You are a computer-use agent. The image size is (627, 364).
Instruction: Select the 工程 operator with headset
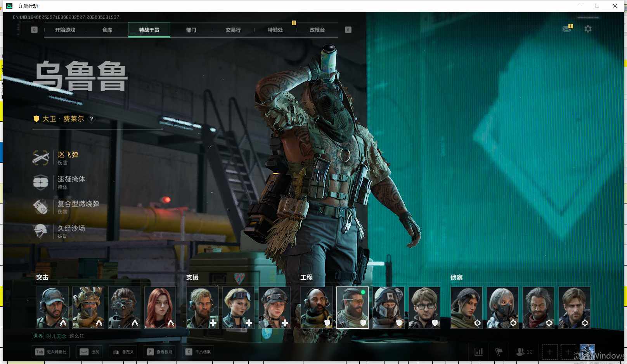coord(317,307)
